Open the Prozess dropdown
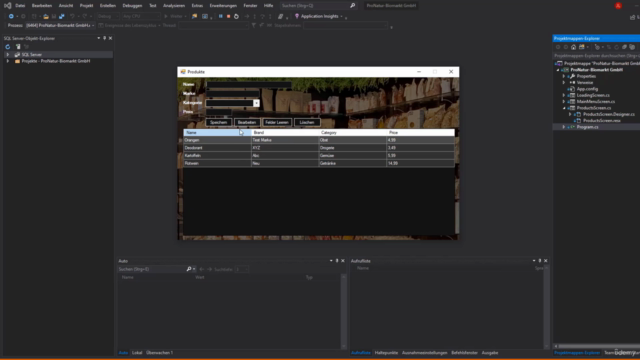The width and height of the screenshot is (640, 360). (x=93, y=25)
